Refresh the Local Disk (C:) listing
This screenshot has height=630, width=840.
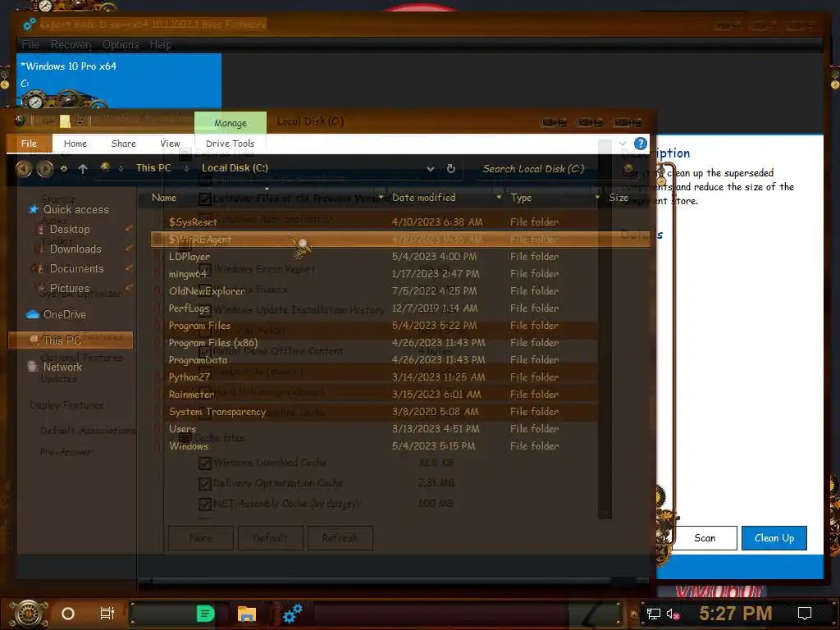[x=451, y=168]
